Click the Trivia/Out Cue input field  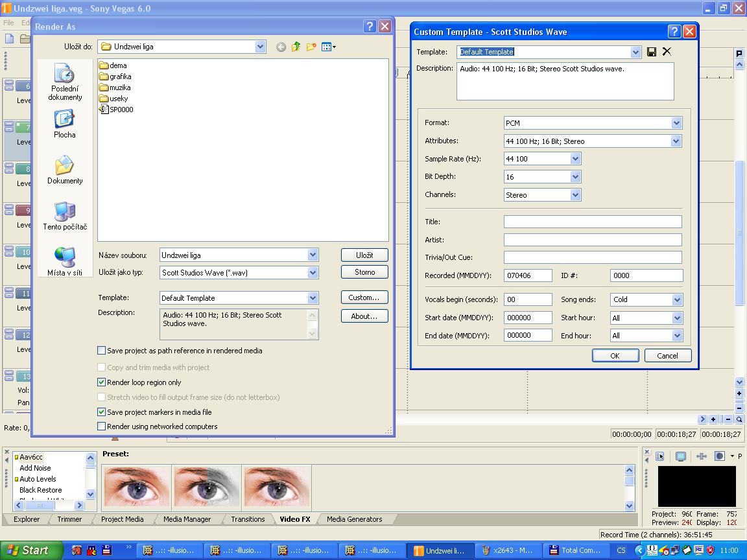click(x=593, y=257)
